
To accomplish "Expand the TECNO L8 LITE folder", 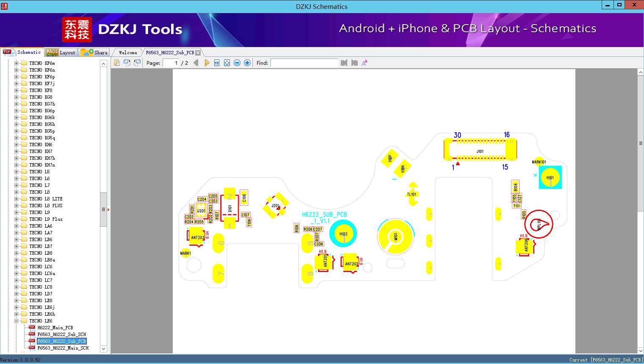I will click(x=17, y=199).
